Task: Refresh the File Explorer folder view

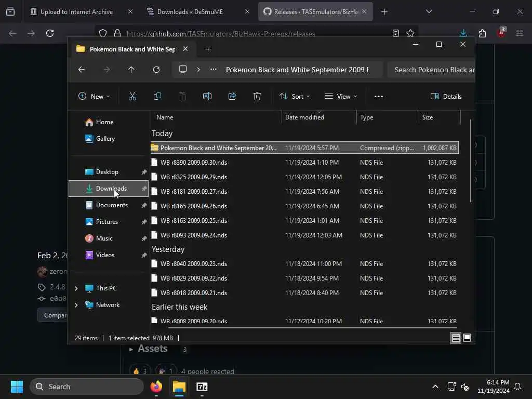Action: 156,70
